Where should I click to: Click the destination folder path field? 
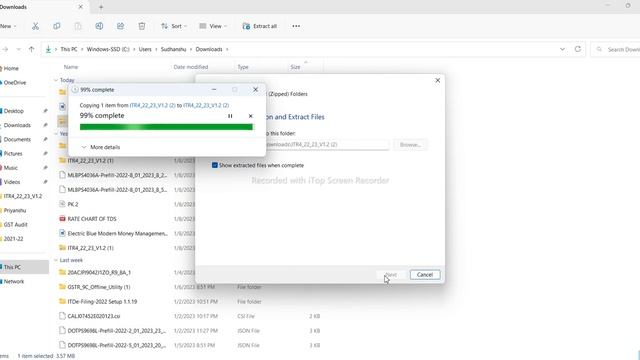[x=327, y=144]
